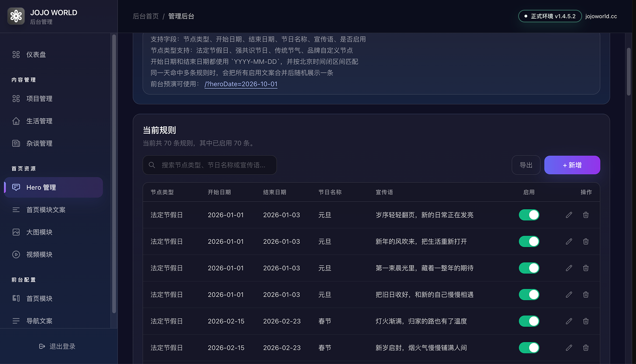Disable the 灯火渐满 rule toggle
This screenshot has width=636, height=364.
tap(529, 321)
